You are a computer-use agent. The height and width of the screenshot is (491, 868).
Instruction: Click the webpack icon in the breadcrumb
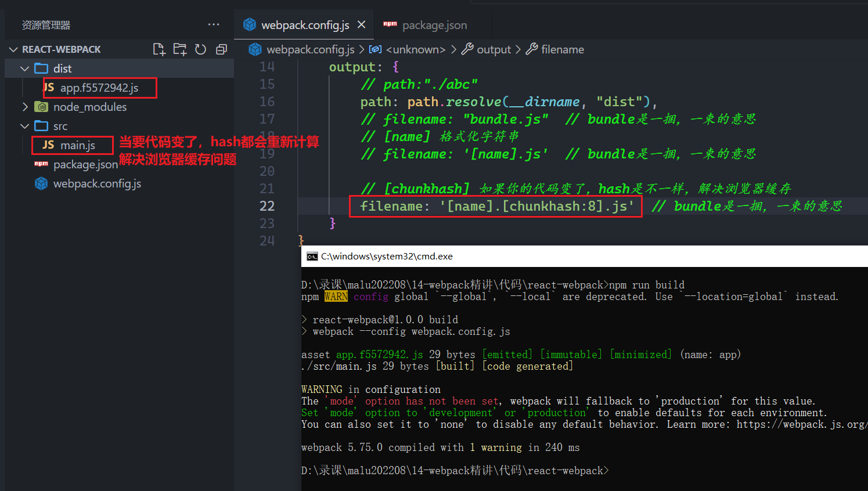[255, 49]
